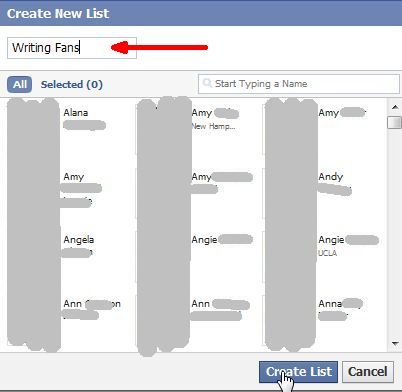Switch to the Selected (0) tab
Viewport: 402px width, 392px height.
tap(72, 85)
